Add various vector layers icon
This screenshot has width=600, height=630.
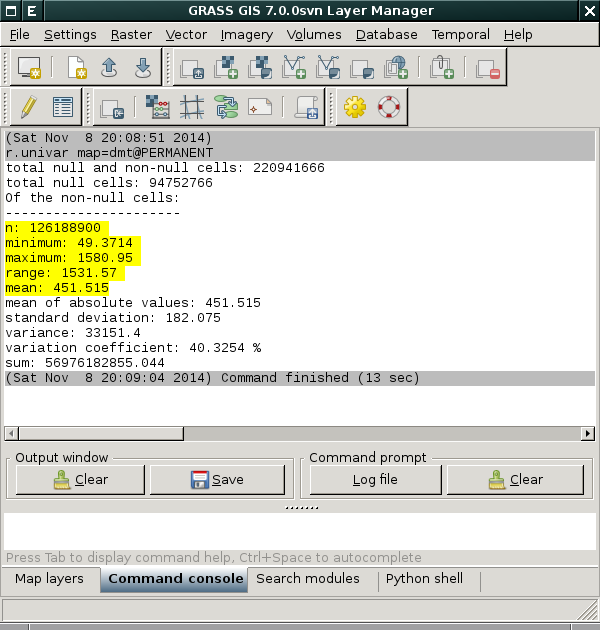(328, 67)
